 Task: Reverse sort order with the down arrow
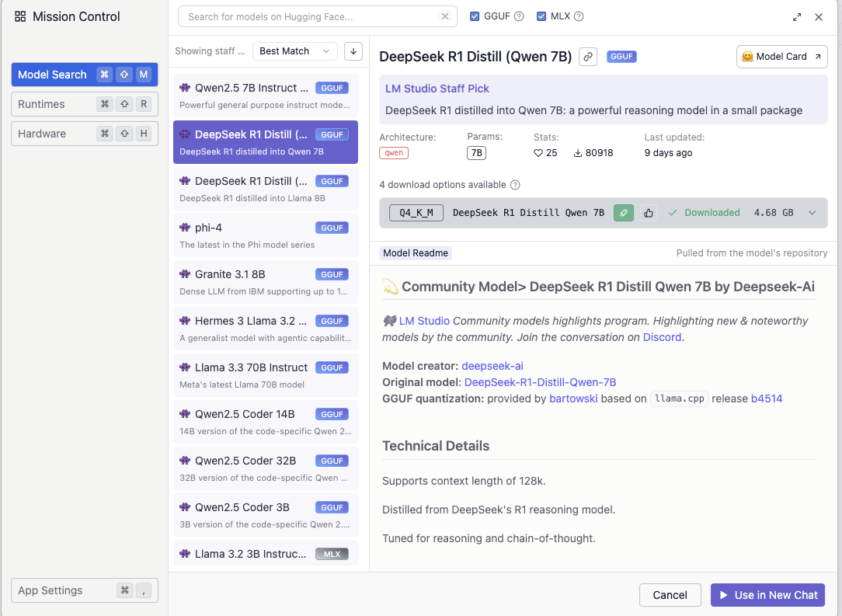[353, 51]
